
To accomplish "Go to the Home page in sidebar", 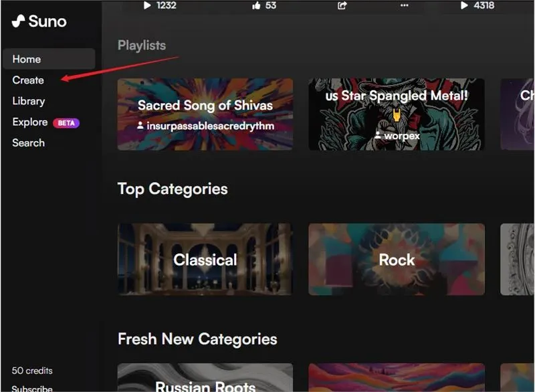I will (27, 59).
